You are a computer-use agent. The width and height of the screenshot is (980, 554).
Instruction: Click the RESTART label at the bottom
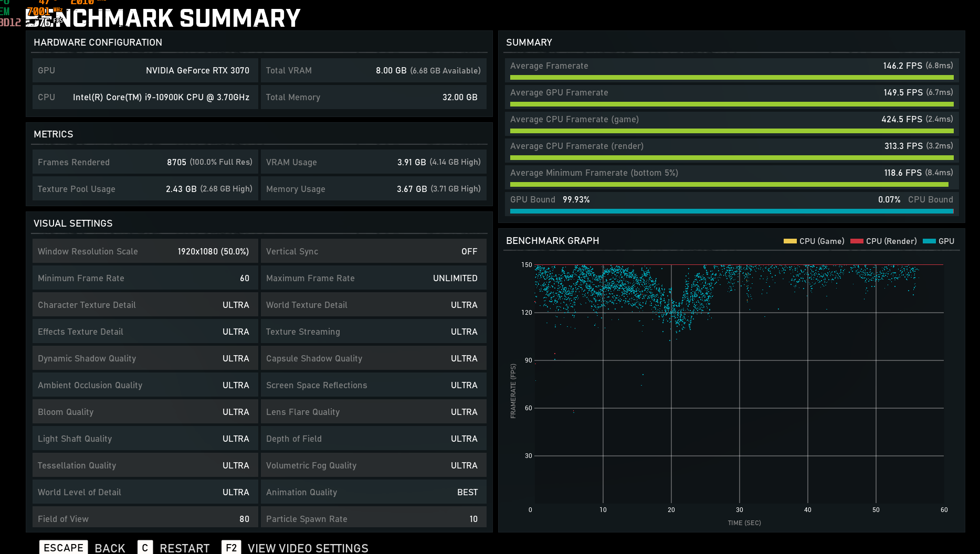(x=185, y=548)
